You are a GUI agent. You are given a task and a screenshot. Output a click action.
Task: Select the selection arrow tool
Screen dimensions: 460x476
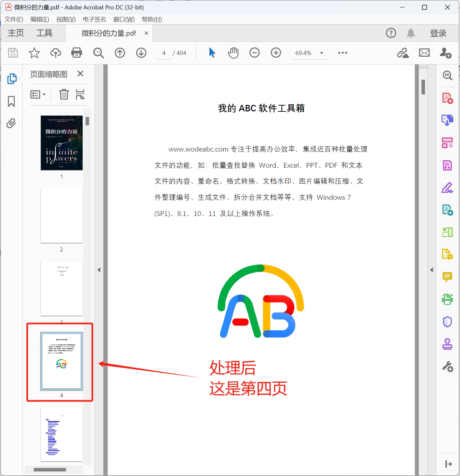pos(212,53)
